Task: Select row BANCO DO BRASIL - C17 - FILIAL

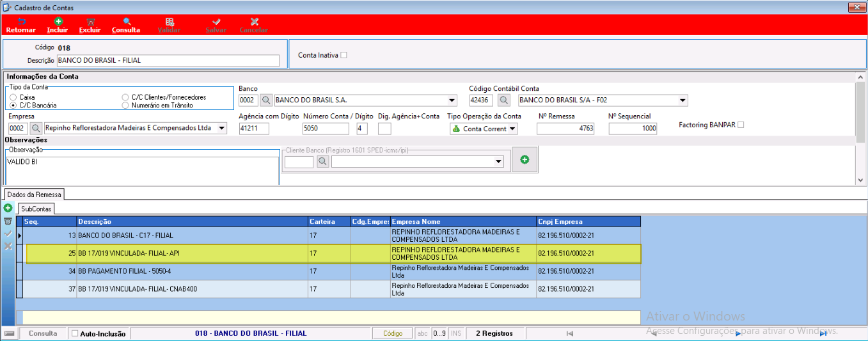Action: (331, 235)
